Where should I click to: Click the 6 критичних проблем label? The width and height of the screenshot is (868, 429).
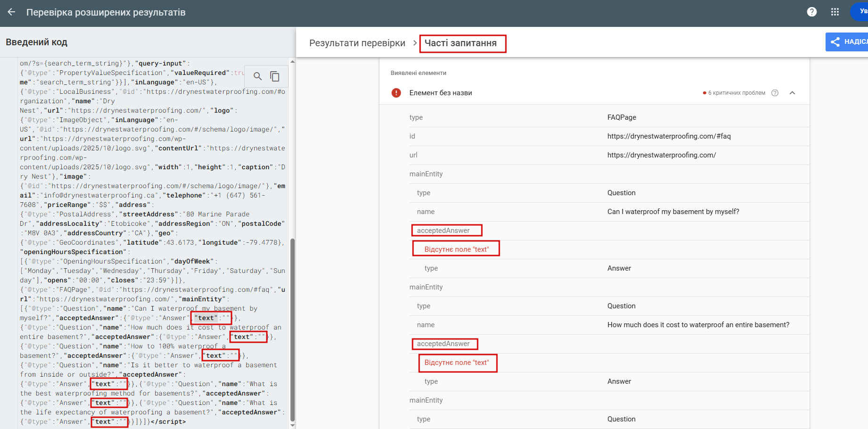click(736, 93)
